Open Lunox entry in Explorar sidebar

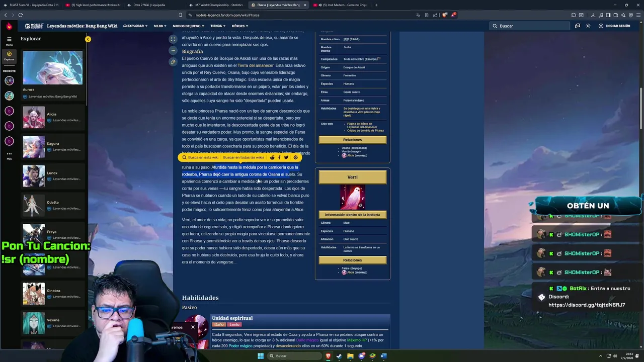[53, 176]
